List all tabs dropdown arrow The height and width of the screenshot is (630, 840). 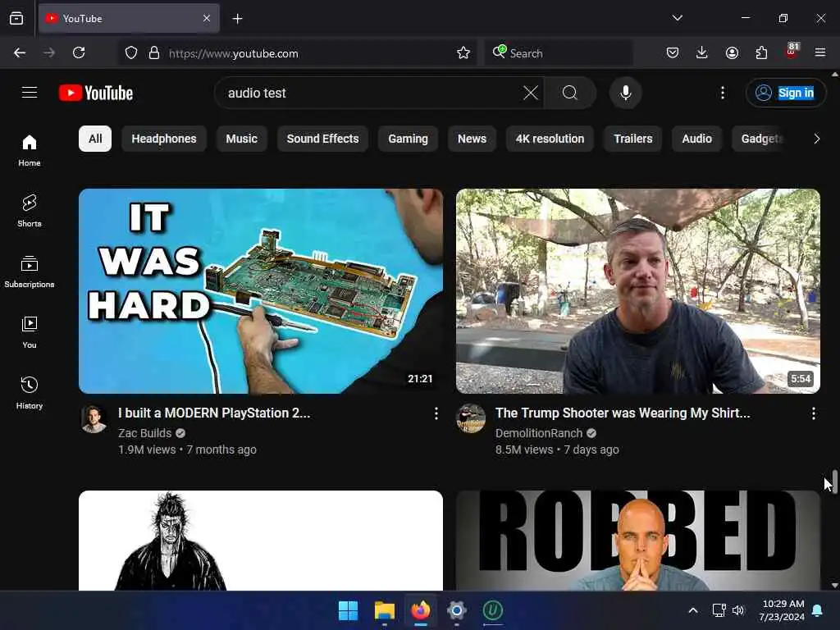[x=677, y=18]
